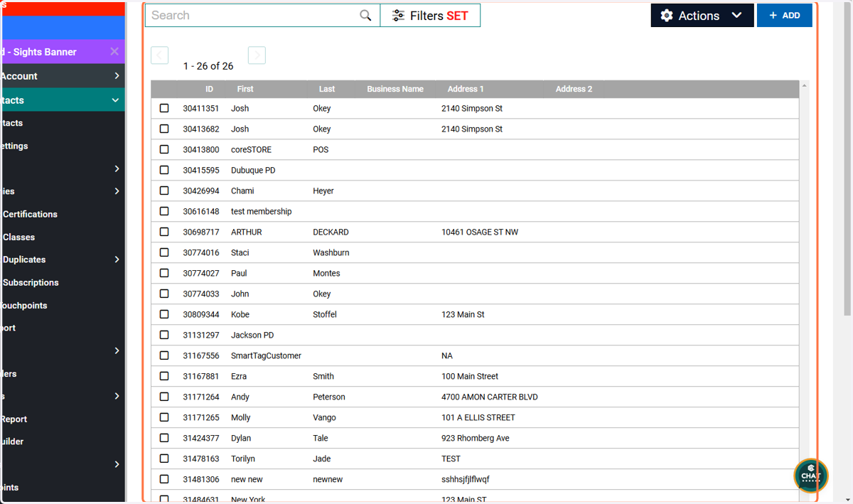853x504 pixels.
Task: Click the Address 2 column header
Action: tap(574, 89)
